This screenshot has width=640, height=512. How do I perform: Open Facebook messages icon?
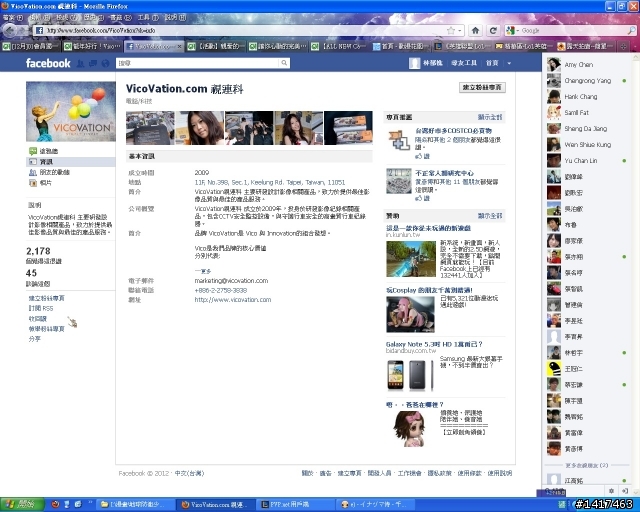click(x=93, y=63)
